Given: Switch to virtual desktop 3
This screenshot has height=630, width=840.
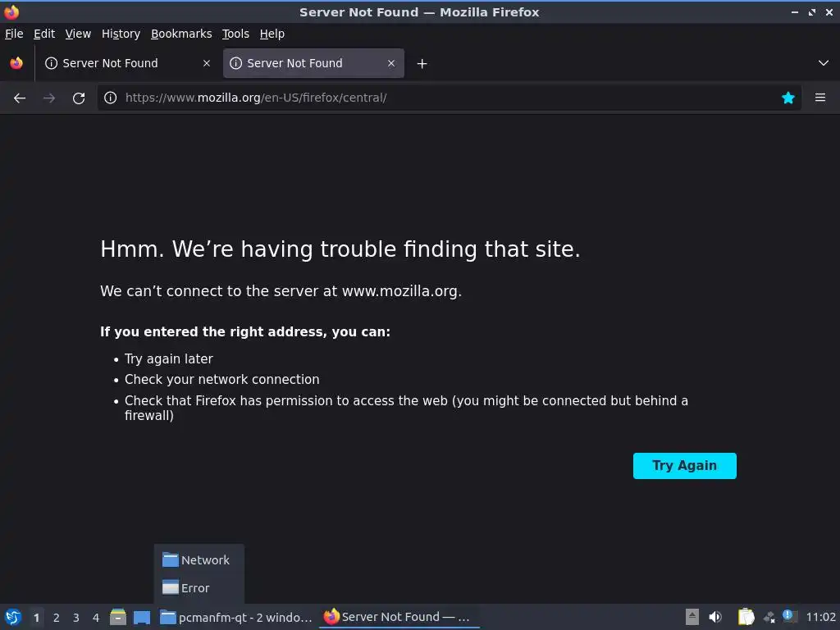Looking at the screenshot, I should pyautogui.click(x=76, y=618).
